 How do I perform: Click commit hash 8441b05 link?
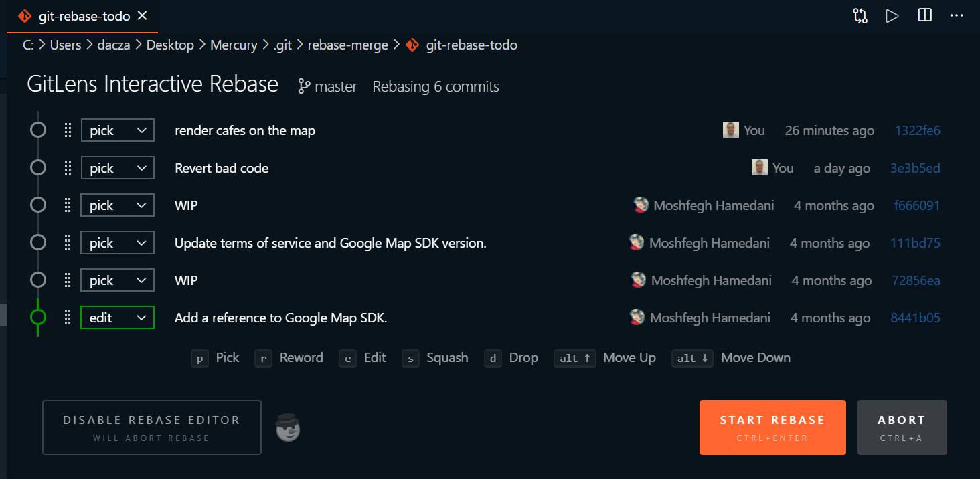(915, 318)
